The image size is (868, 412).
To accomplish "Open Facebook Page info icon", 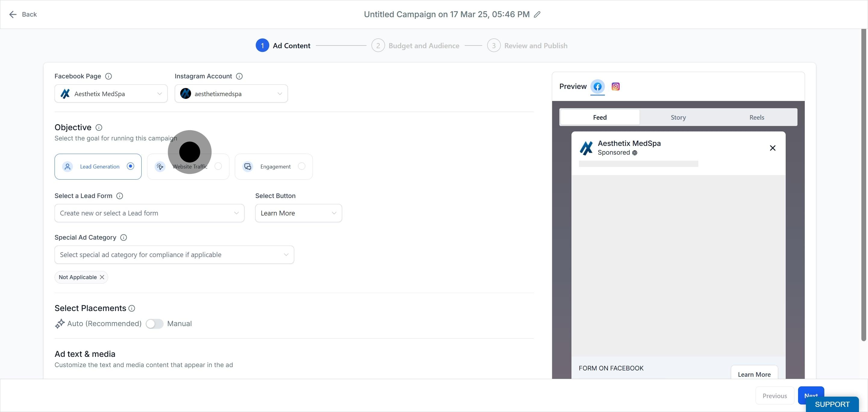I will tap(108, 76).
